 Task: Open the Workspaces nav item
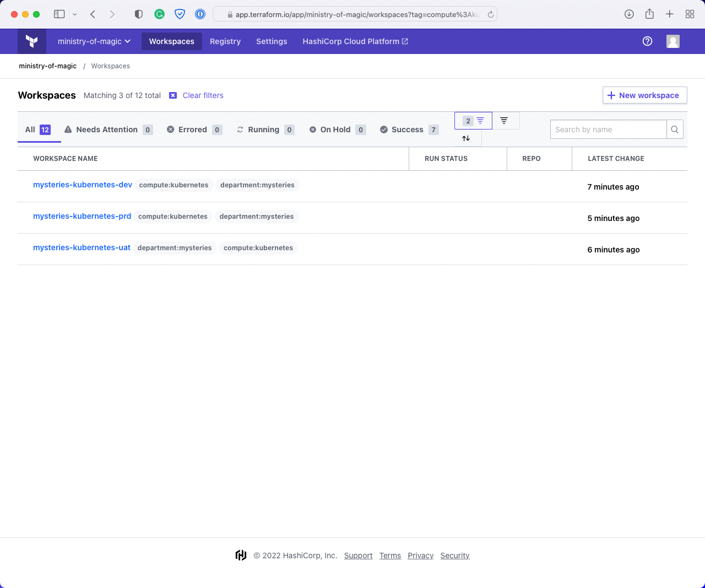172,41
